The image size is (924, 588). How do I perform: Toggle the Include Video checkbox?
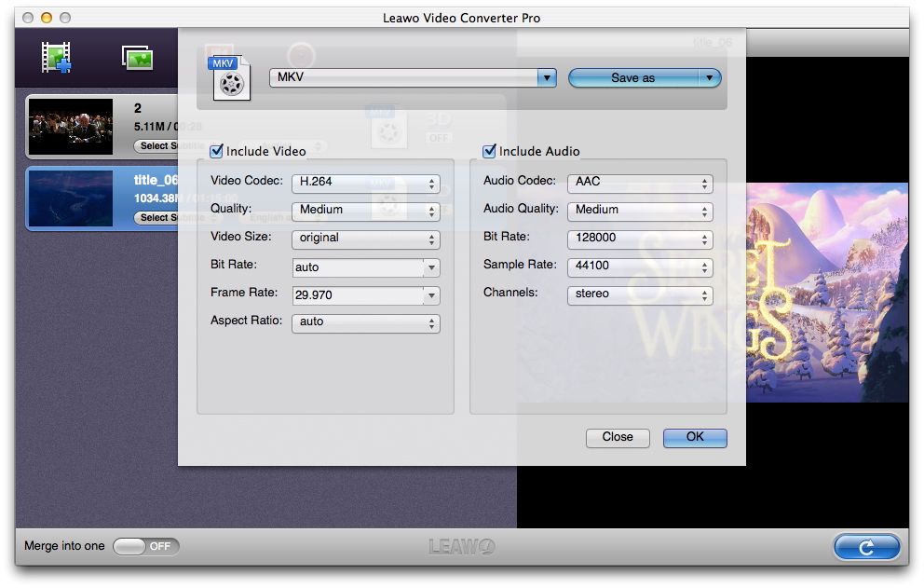coord(216,151)
